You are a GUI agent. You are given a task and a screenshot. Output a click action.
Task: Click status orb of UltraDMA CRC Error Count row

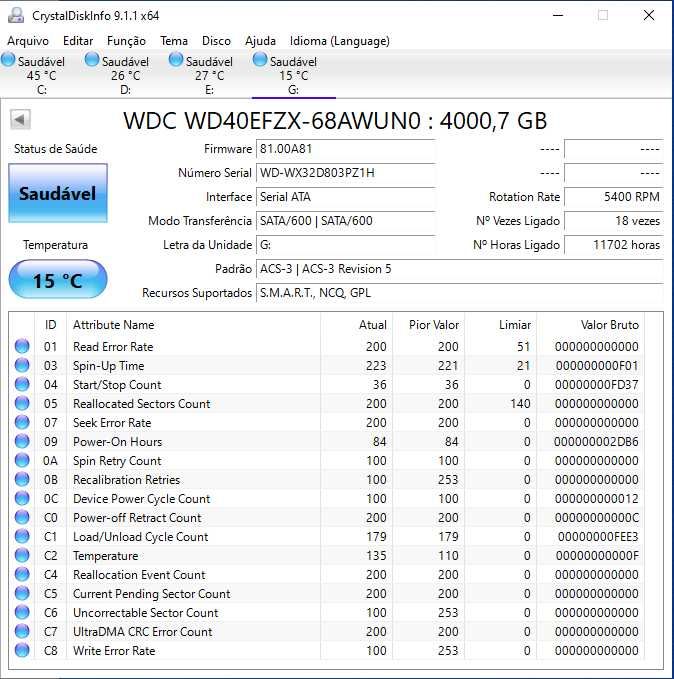[22, 631]
